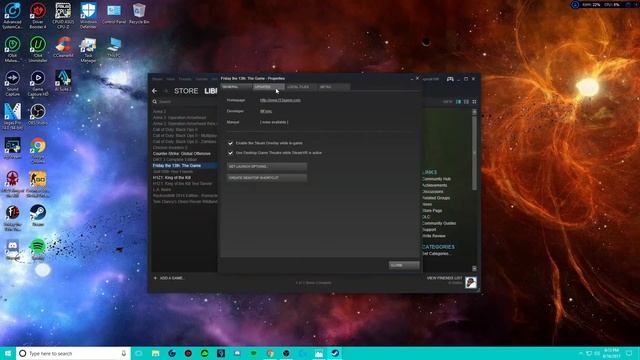
Task: Select the Recycle Bin icon
Action: (139, 14)
